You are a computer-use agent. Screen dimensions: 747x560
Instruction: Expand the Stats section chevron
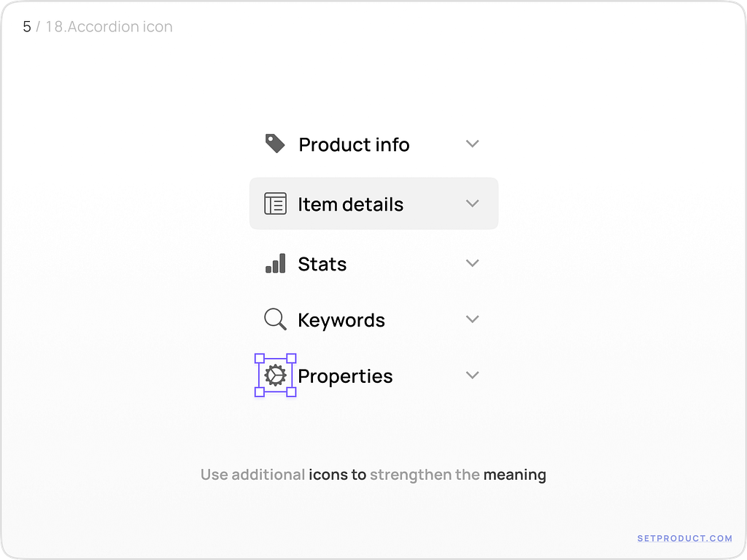pos(473,263)
